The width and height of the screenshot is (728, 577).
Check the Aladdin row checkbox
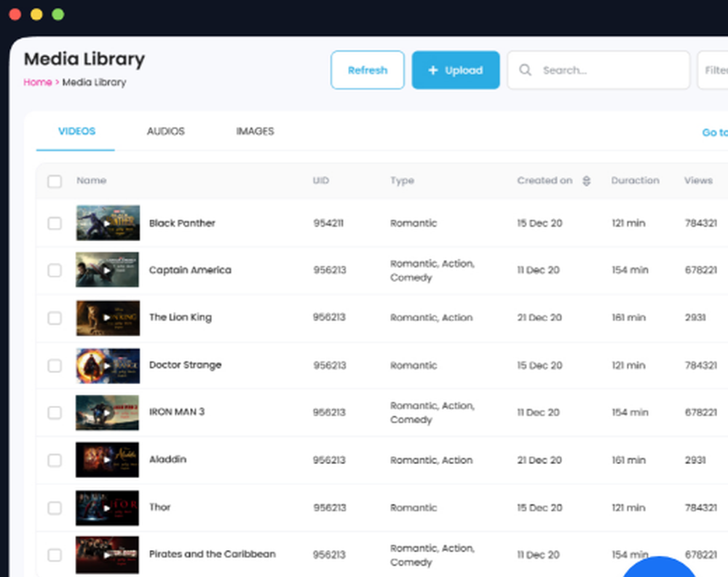tap(55, 460)
